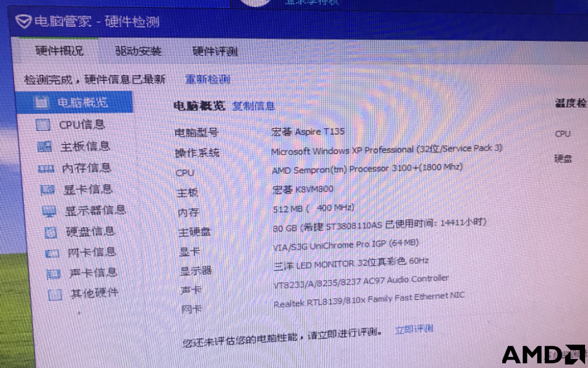The height and width of the screenshot is (368, 588).
Task: Click the 内存信息 memory stick icon
Action: click(46, 169)
